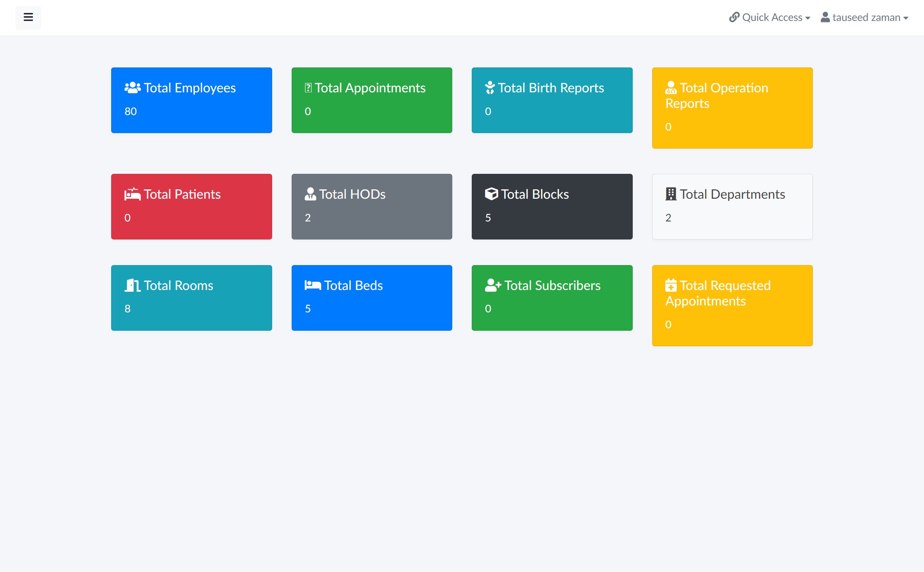Click the Total Rooms door icon
The height and width of the screenshot is (572, 924).
tap(132, 285)
